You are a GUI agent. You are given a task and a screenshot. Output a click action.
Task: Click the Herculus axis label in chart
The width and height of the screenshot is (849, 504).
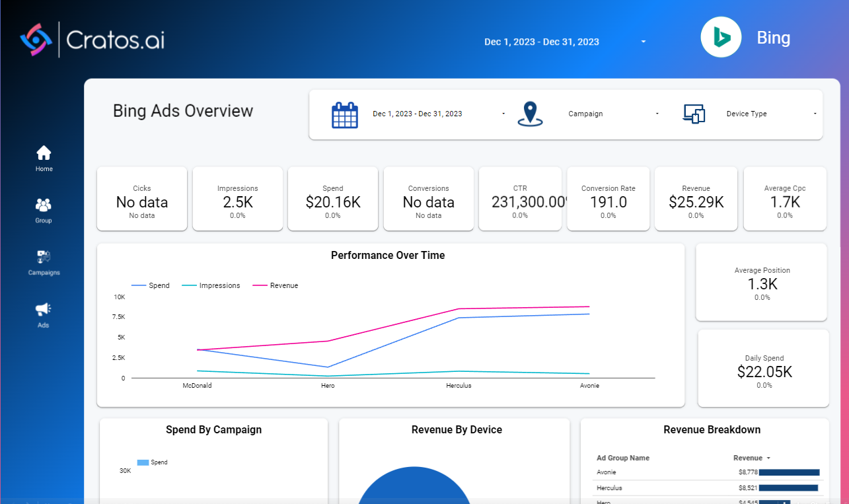459,385
